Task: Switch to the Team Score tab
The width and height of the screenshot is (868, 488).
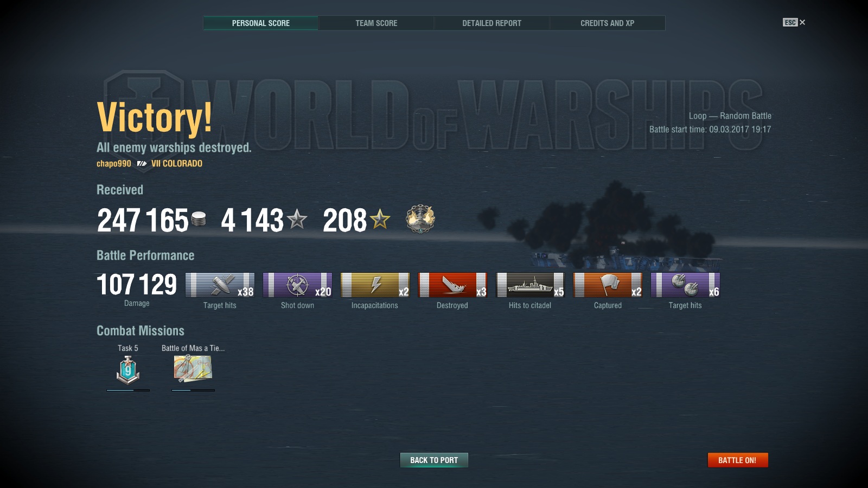Action: pyautogui.click(x=376, y=23)
